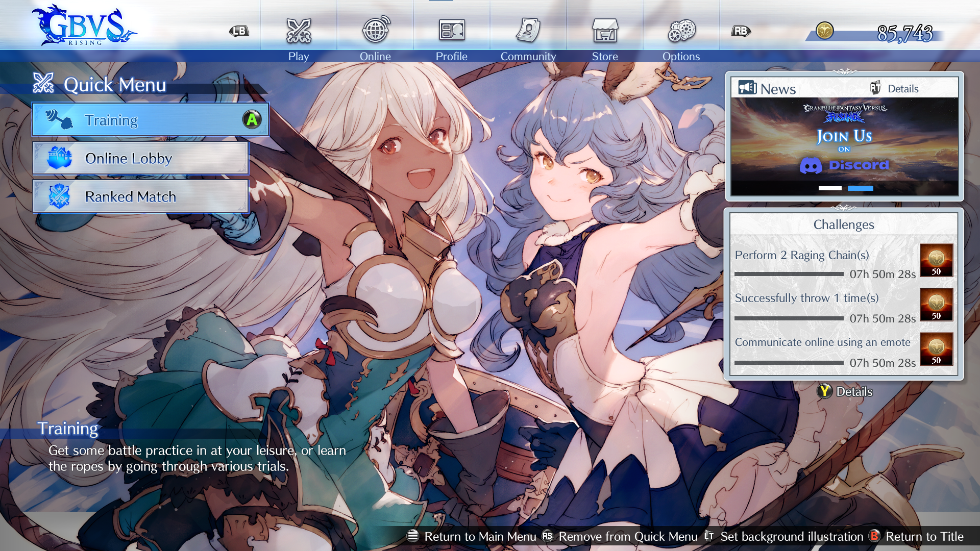Click the Training description title
Image resolution: width=980 pixels, height=551 pixels.
tap(67, 429)
